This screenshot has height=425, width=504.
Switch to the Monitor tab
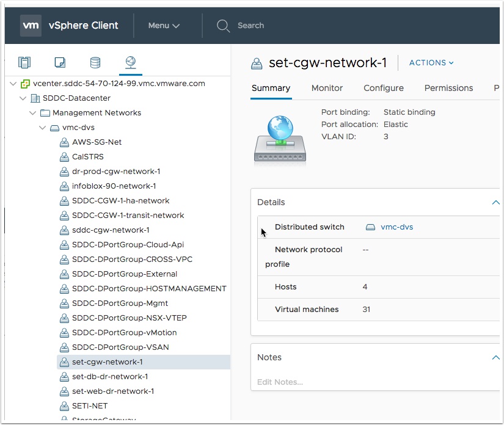click(x=327, y=88)
